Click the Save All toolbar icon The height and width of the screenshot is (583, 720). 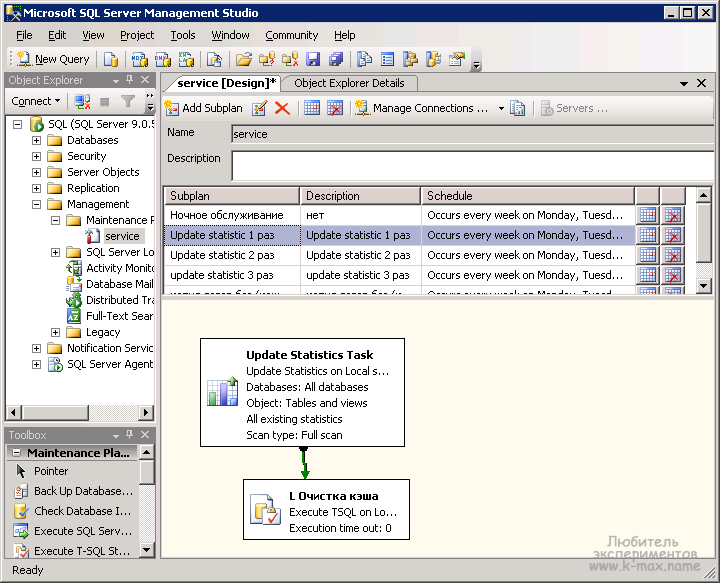click(336, 59)
